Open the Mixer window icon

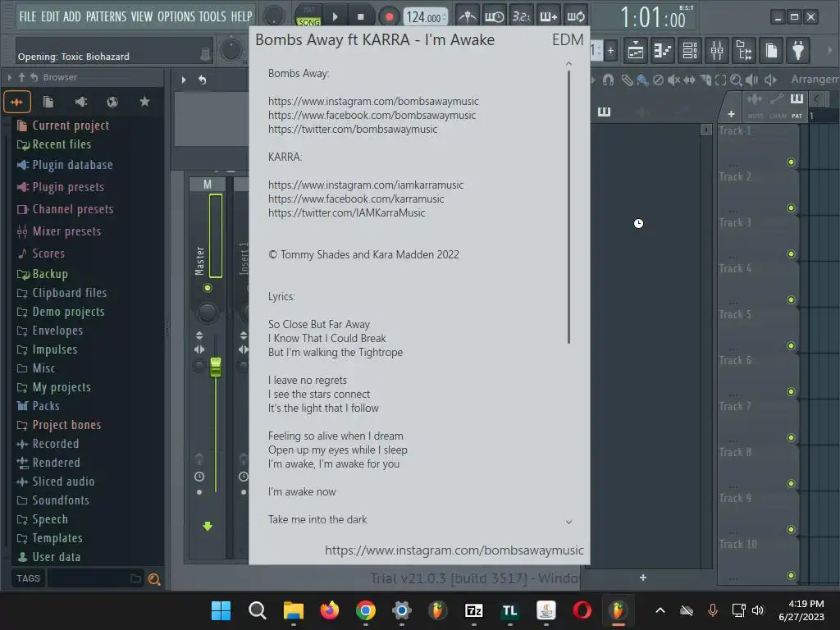(717, 51)
